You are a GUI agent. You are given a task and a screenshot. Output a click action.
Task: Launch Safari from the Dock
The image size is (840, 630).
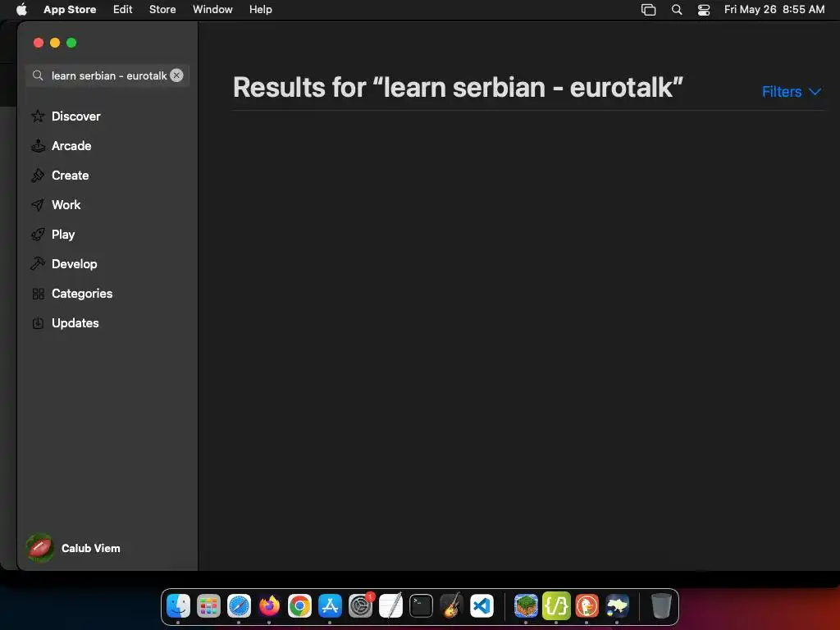239,606
